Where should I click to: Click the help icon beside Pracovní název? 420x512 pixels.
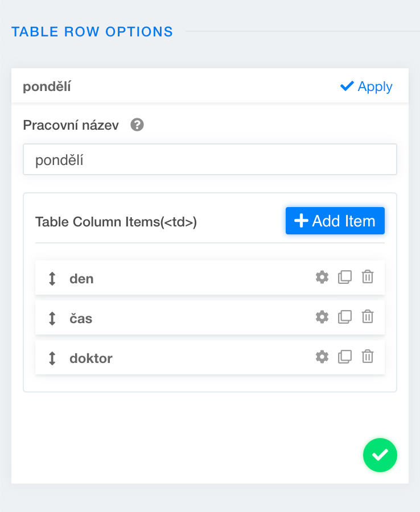(x=137, y=125)
